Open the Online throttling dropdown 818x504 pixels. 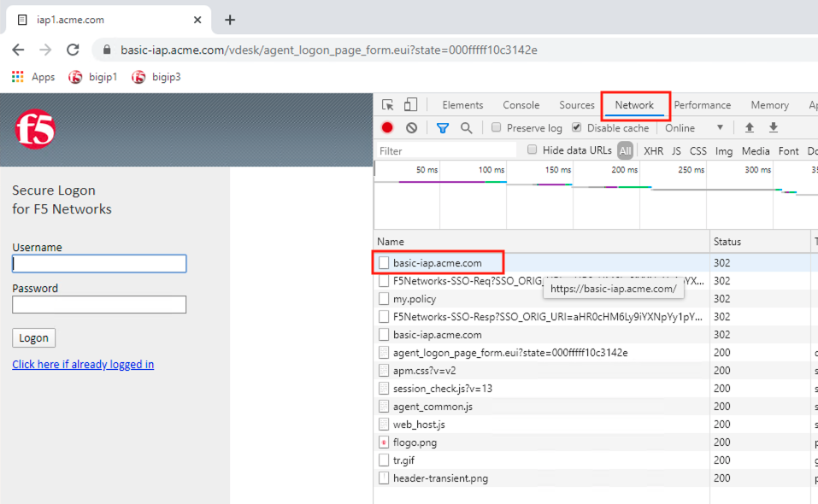coord(694,127)
